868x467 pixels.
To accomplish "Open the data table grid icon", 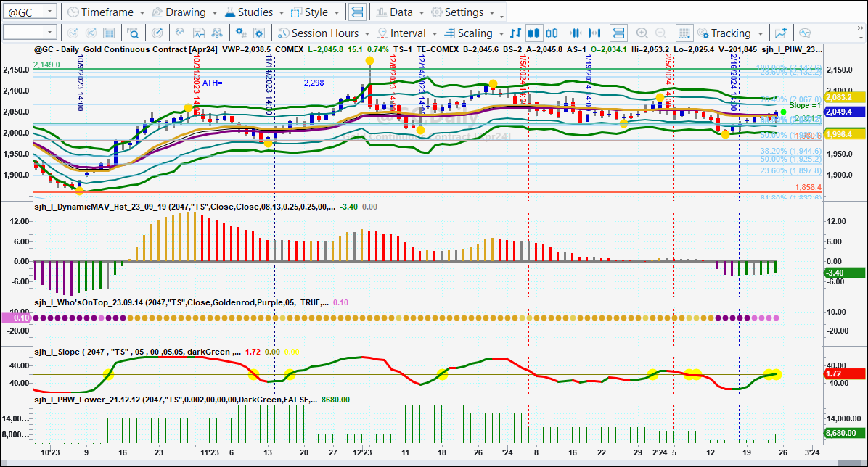I will click(109, 33).
